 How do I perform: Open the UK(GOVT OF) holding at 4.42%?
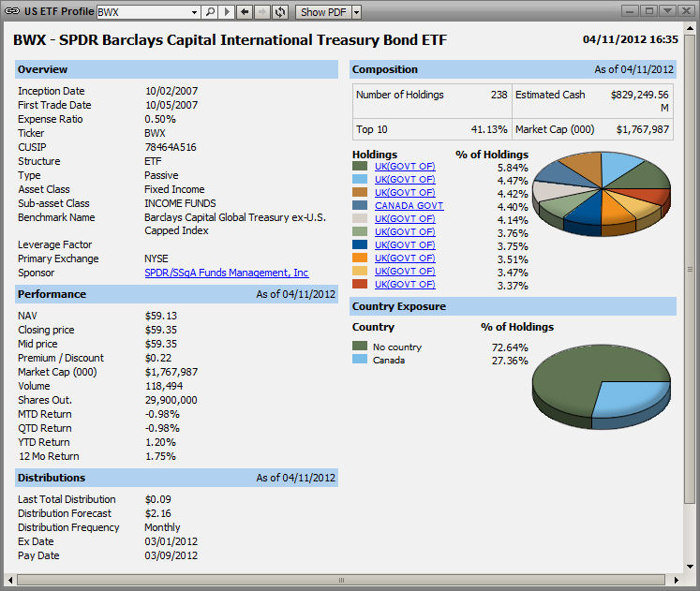[x=405, y=192]
